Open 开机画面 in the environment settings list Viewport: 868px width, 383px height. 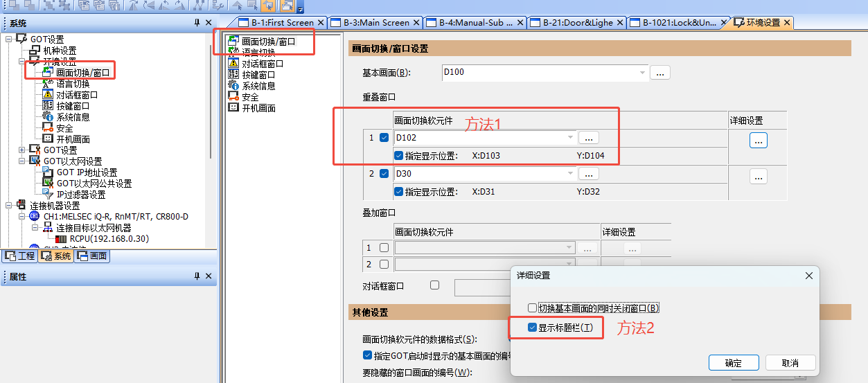coord(258,108)
